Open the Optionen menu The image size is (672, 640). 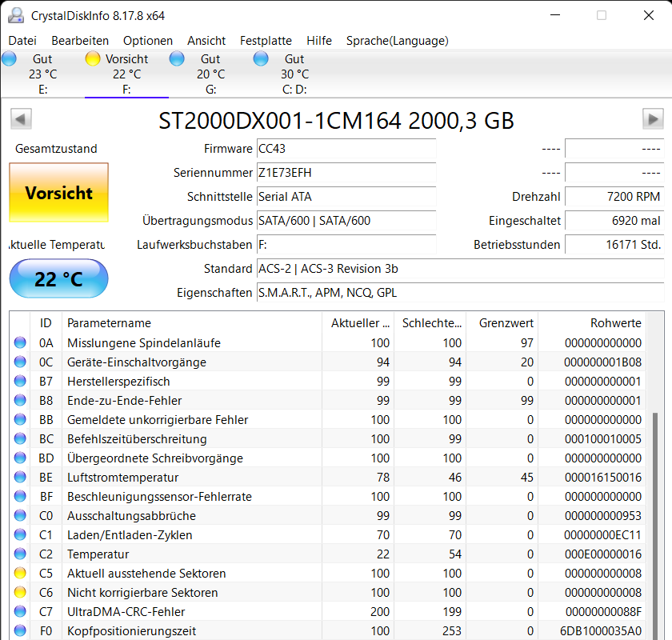click(148, 41)
